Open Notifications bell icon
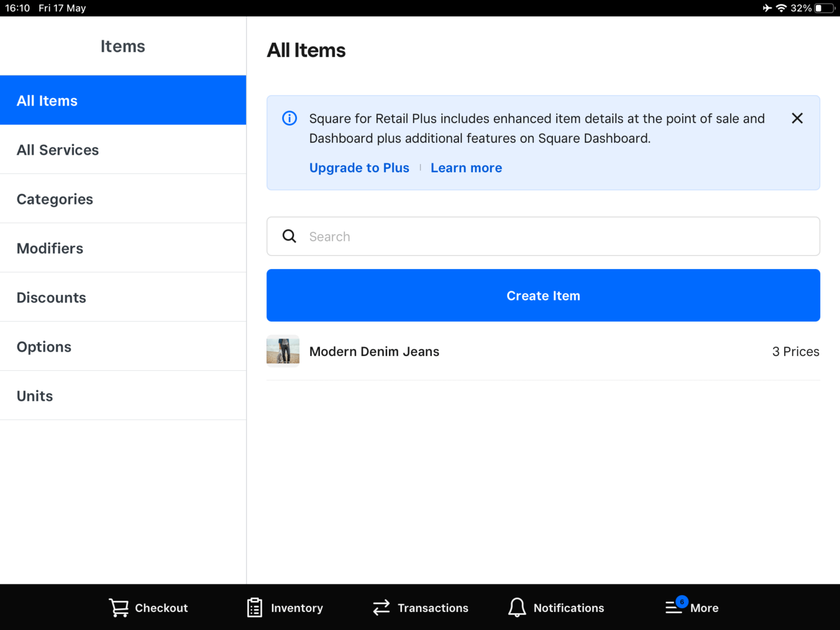Image resolution: width=840 pixels, height=630 pixels. pos(517,608)
